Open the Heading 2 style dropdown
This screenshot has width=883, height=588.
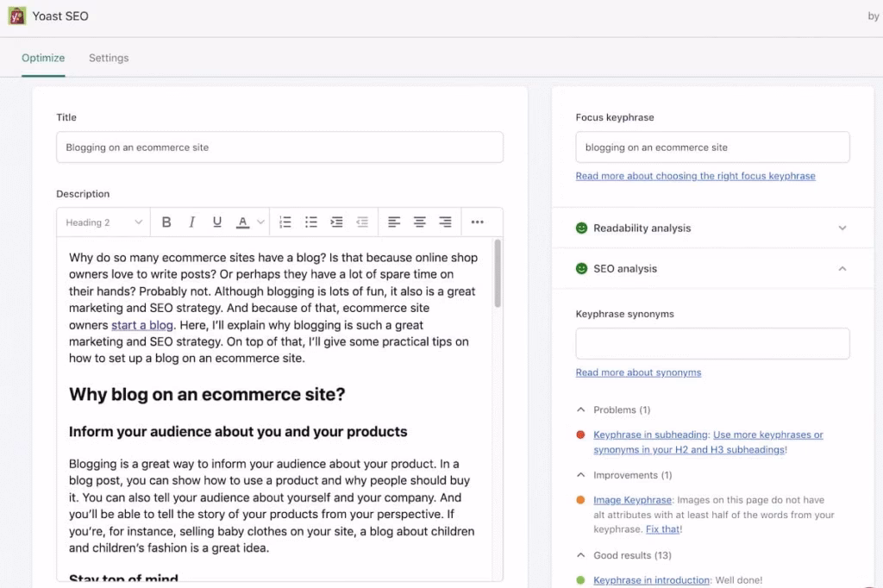tap(103, 222)
